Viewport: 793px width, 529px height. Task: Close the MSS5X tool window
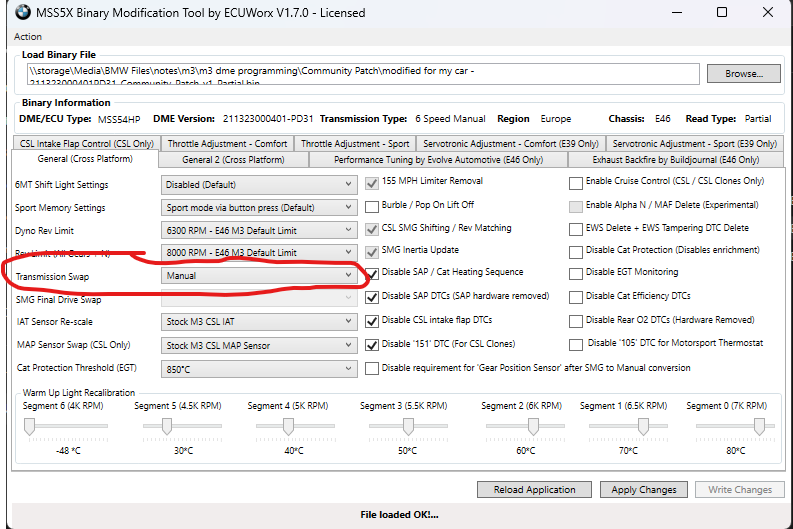pos(768,12)
